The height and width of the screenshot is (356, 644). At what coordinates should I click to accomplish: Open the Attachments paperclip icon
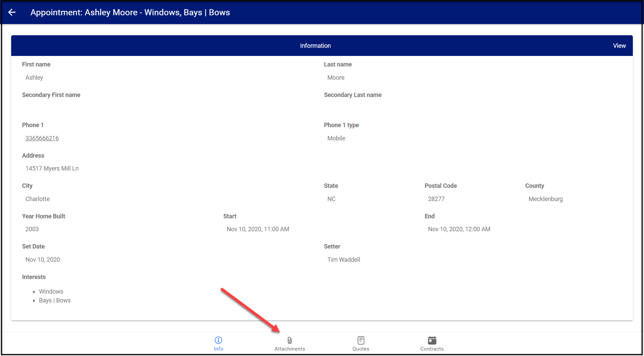point(290,340)
